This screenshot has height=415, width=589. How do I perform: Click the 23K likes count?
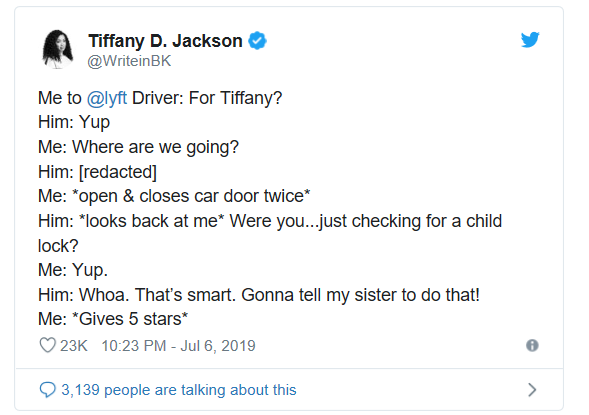tap(74, 346)
